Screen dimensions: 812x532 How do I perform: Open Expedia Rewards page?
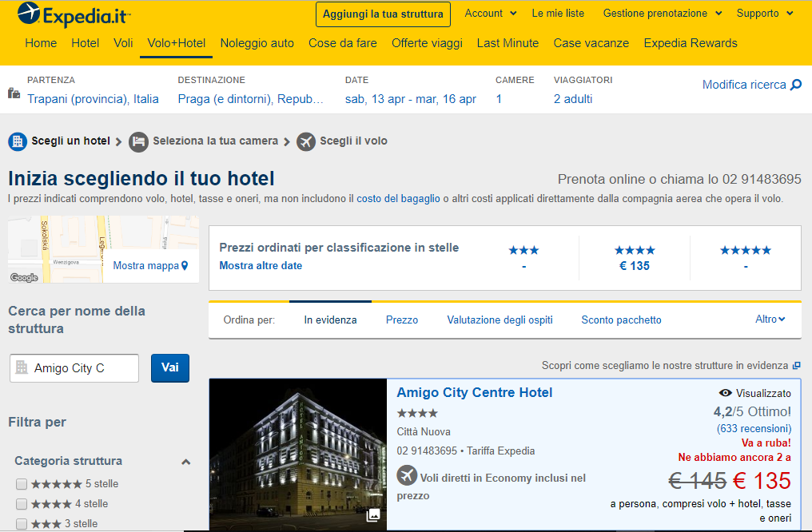(x=691, y=43)
